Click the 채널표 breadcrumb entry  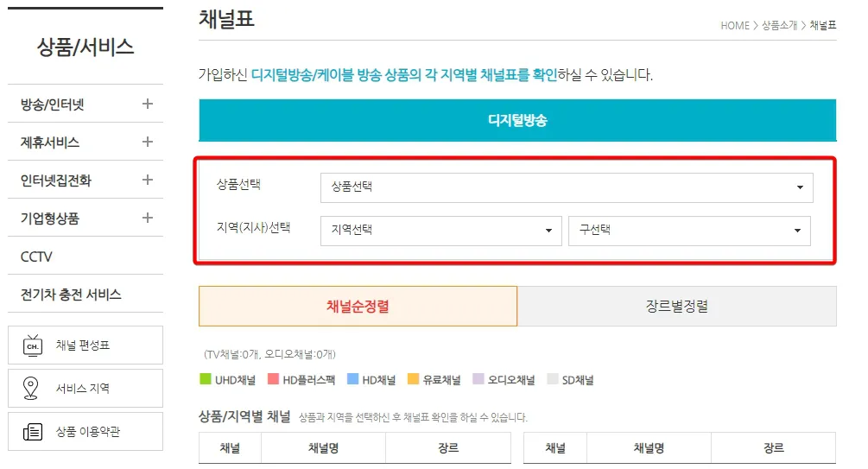click(822, 25)
